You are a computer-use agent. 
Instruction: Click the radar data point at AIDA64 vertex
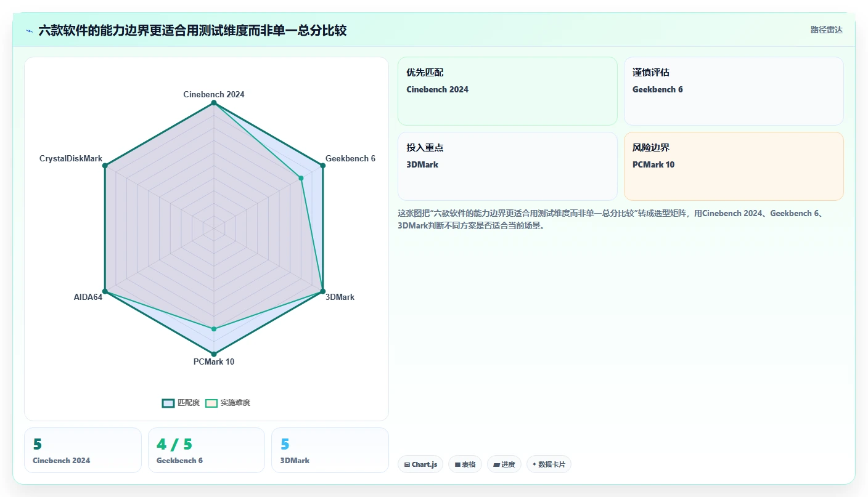coord(105,291)
